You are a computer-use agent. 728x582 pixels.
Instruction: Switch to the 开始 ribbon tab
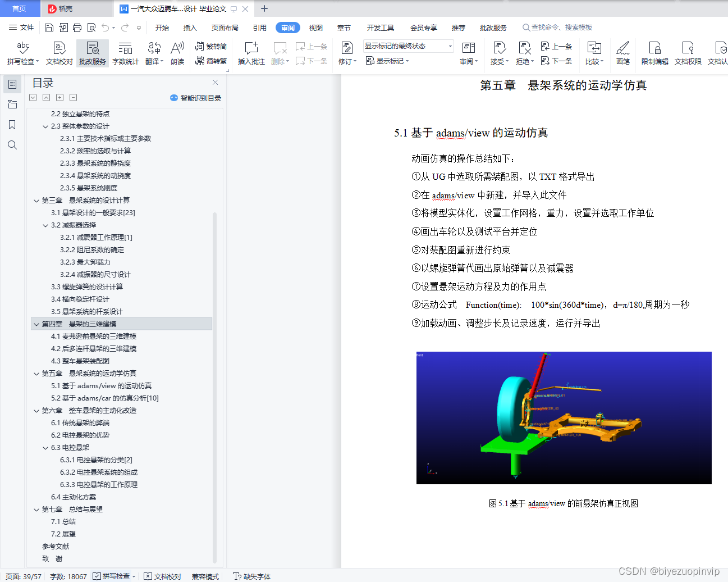[x=162, y=28]
